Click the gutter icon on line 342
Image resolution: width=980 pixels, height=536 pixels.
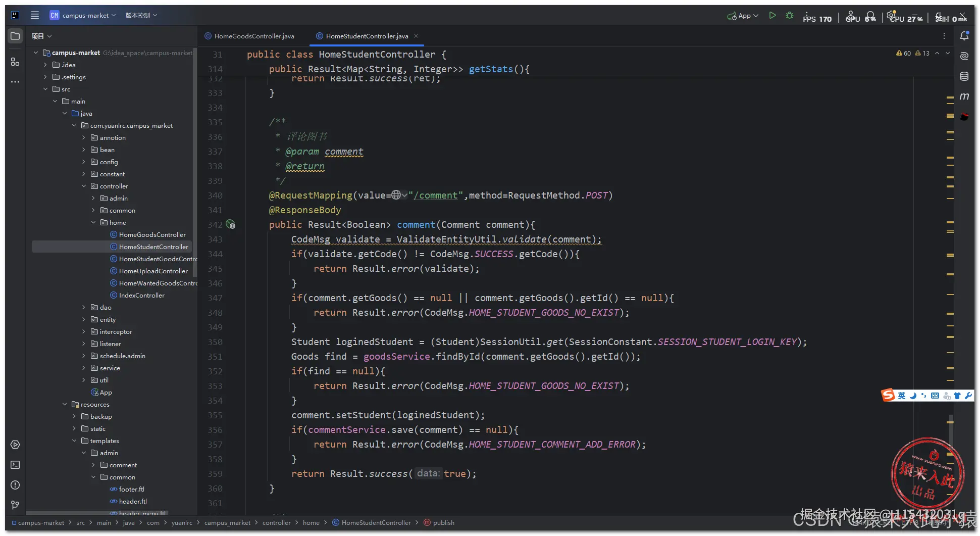[x=231, y=224]
